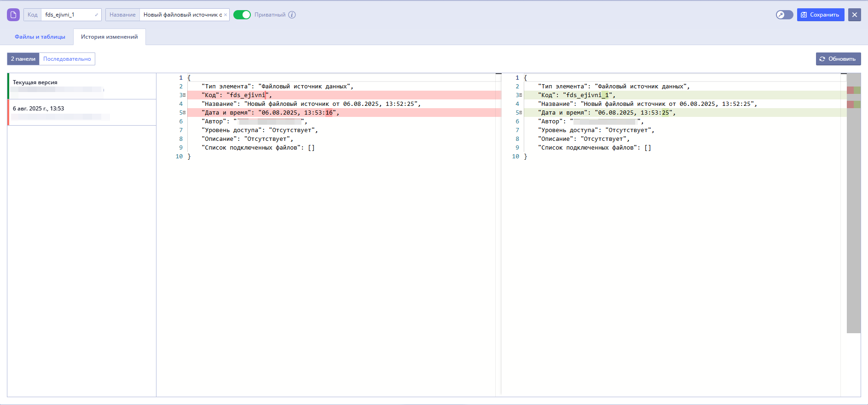The image size is (868, 405).
Task: Select the Текущая версия history entry
Action: (x=82, y=86)
